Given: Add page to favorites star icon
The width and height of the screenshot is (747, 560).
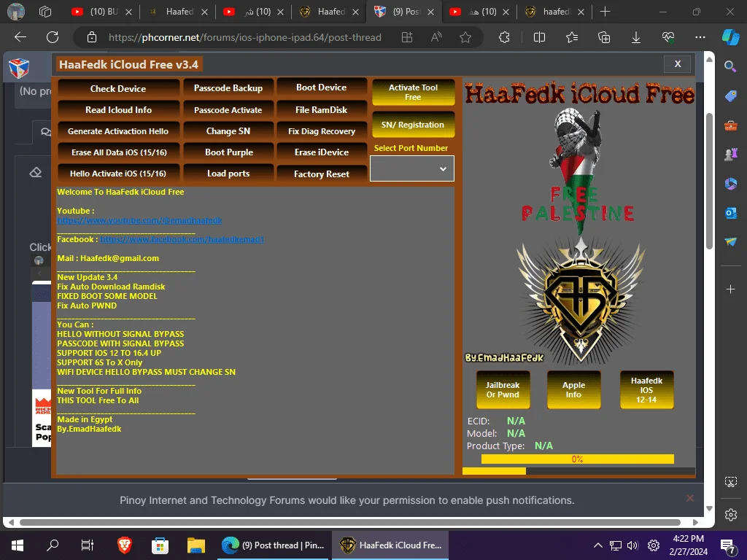Looking at the screenshot, I should coord(465,37).
